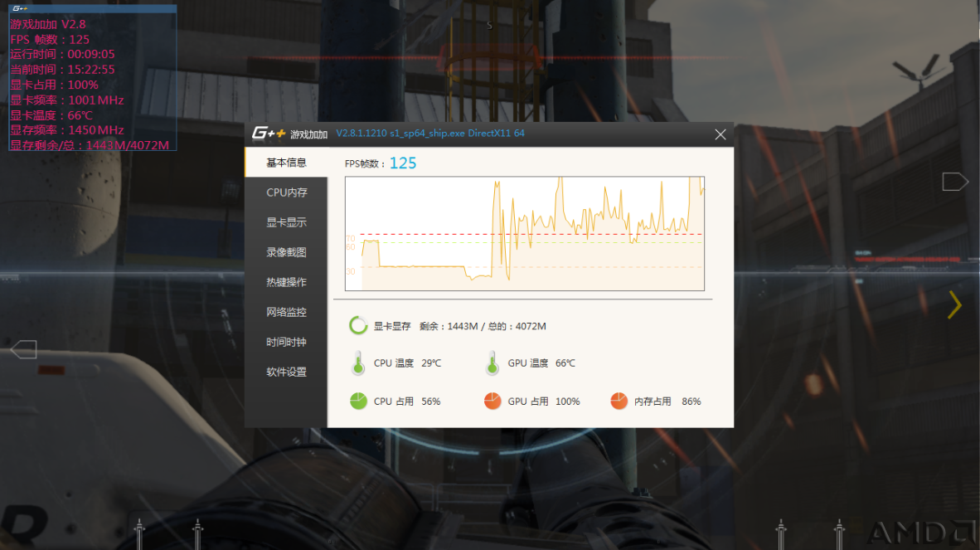Image resolution: width=980 pixels, height=550 pixels.
Task: Click the CPU 占用 56% value
Action: coord(430,402)
